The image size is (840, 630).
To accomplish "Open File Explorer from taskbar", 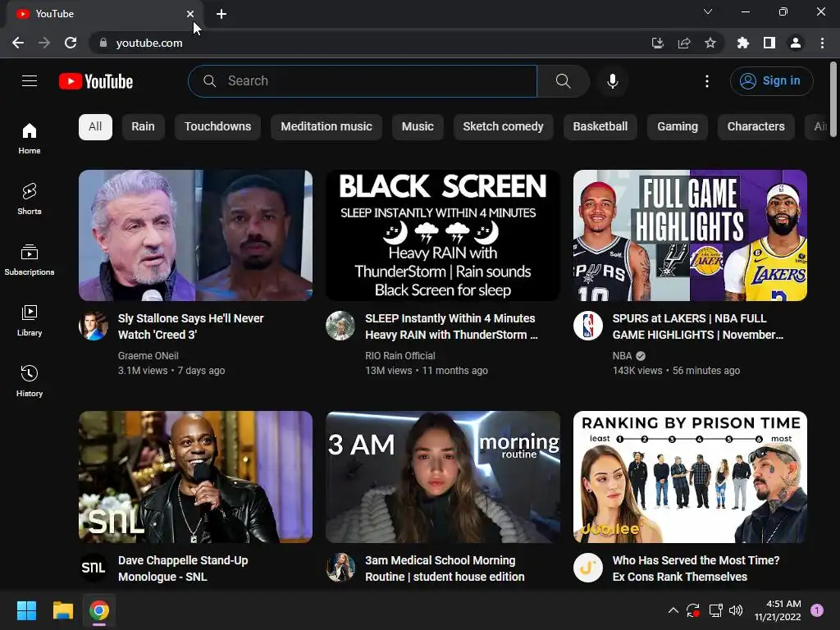I will 62,610.
